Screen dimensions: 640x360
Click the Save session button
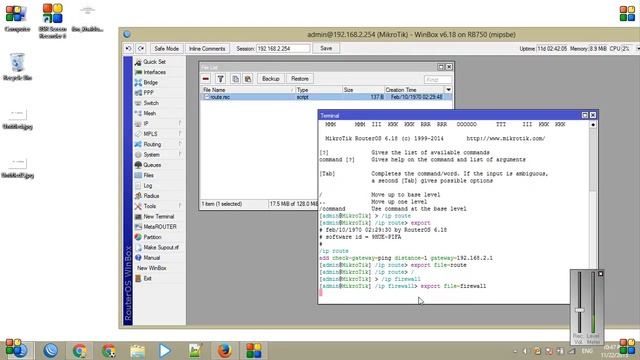(x=326, y=48)
